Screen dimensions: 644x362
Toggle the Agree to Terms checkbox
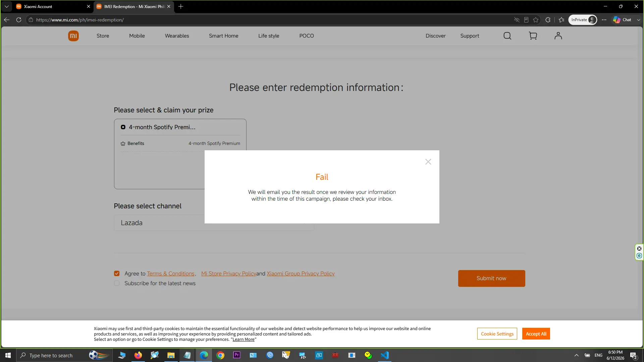point(117,273)
